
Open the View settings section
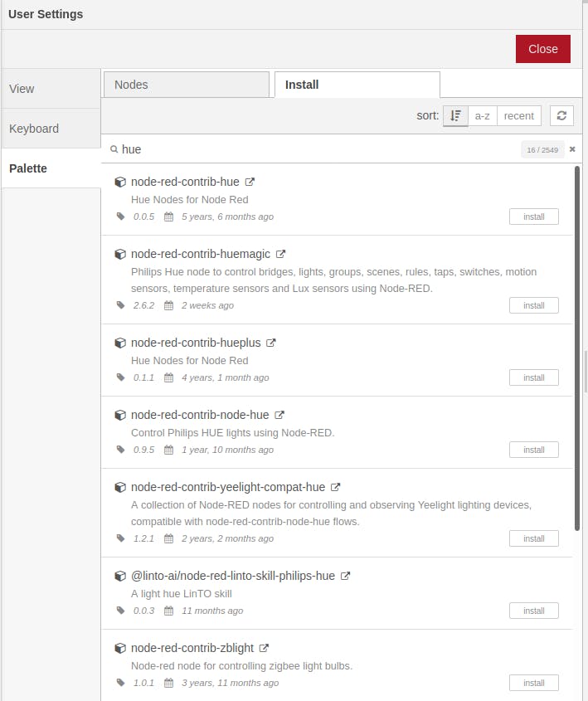pos(51,89)
